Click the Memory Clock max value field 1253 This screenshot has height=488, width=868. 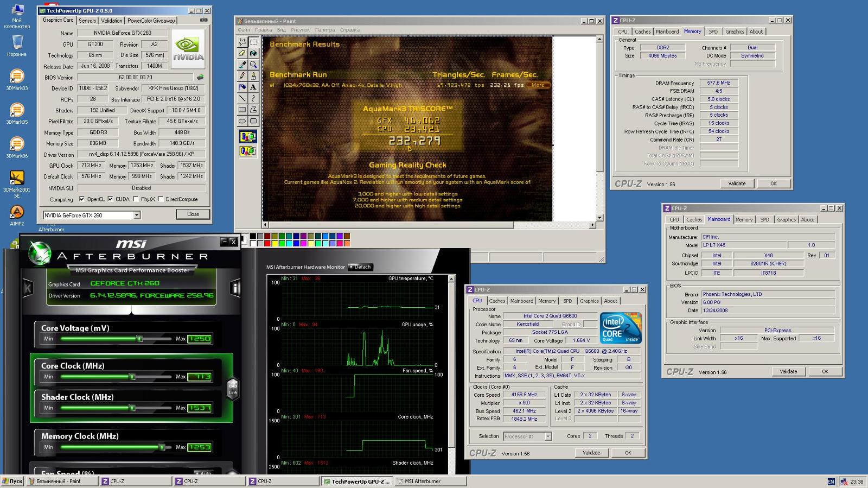pos(199,447)
